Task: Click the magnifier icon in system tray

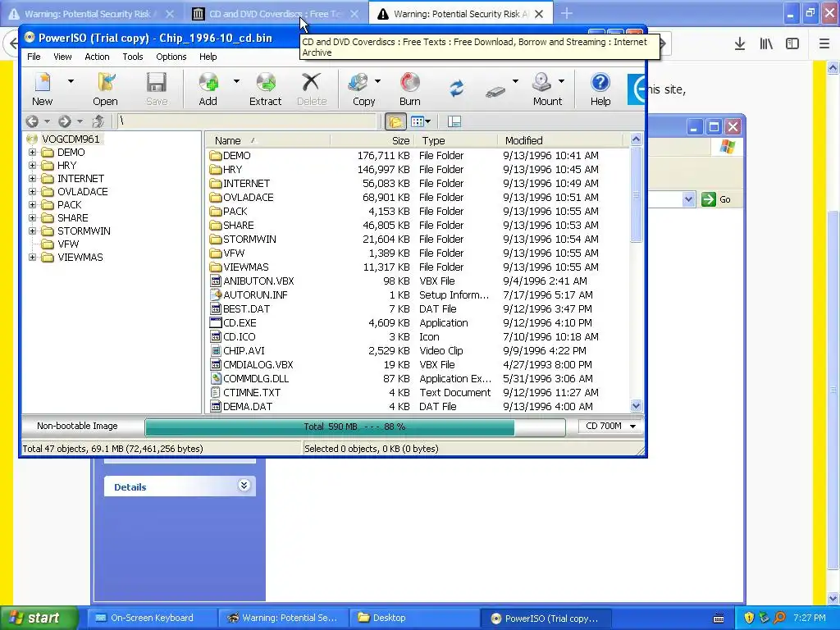Action: (779, 619)
